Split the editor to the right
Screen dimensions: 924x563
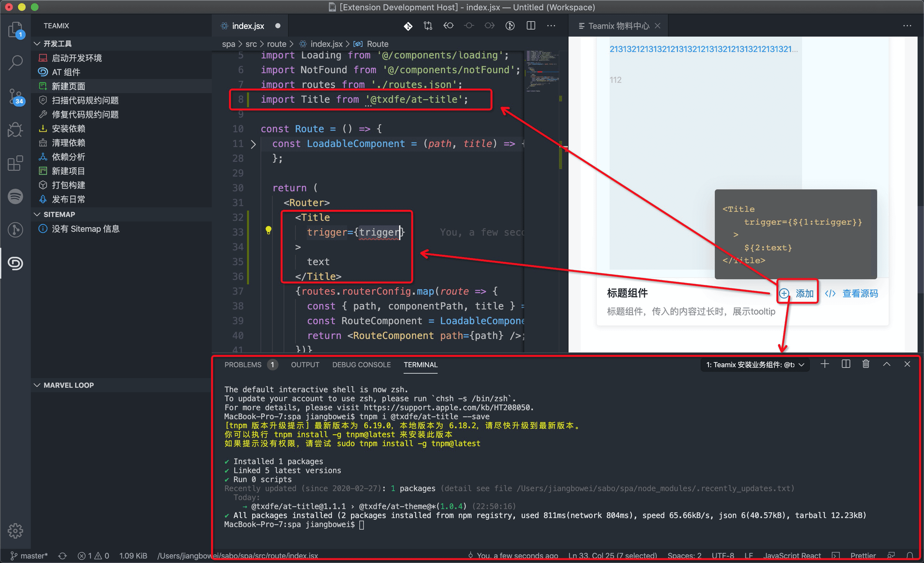click(531, 26)
